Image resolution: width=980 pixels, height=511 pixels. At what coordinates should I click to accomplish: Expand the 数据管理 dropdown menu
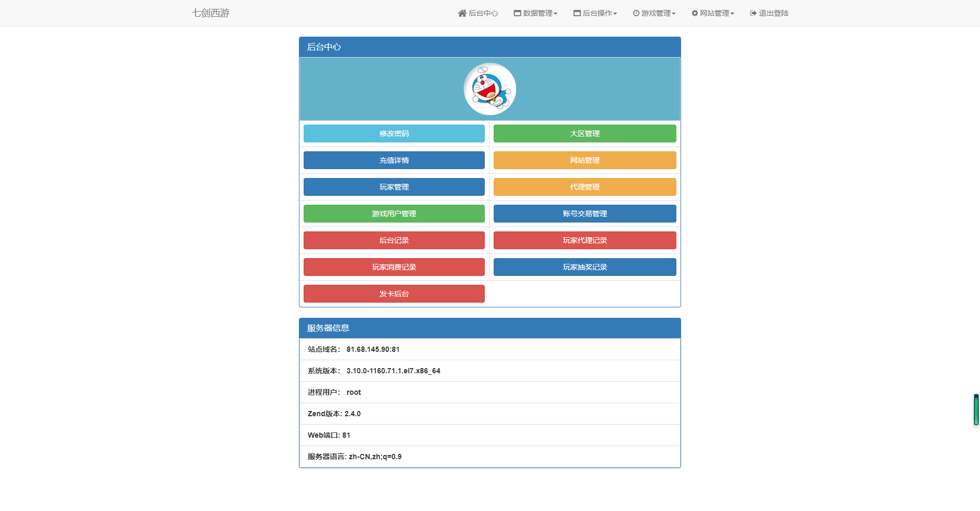(536, 13)
